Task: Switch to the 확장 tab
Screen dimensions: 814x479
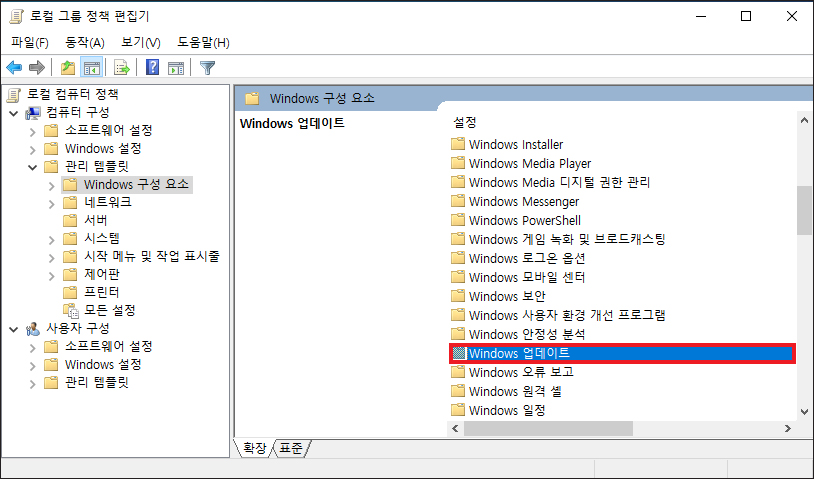Action: (254, 448)
